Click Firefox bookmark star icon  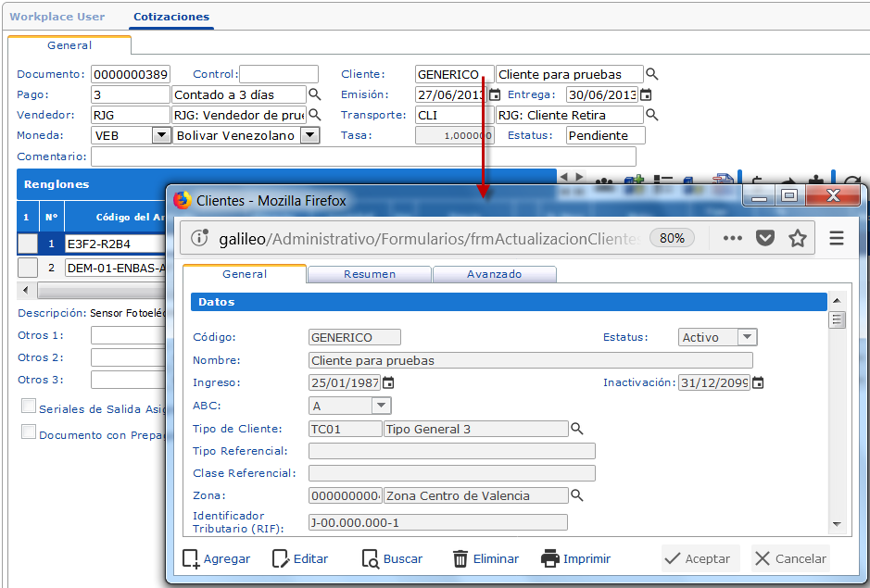pos(797,238)
